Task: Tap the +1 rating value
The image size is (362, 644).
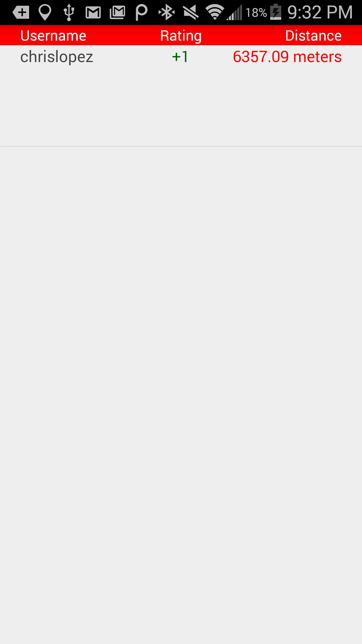Action: pos(180,57)
